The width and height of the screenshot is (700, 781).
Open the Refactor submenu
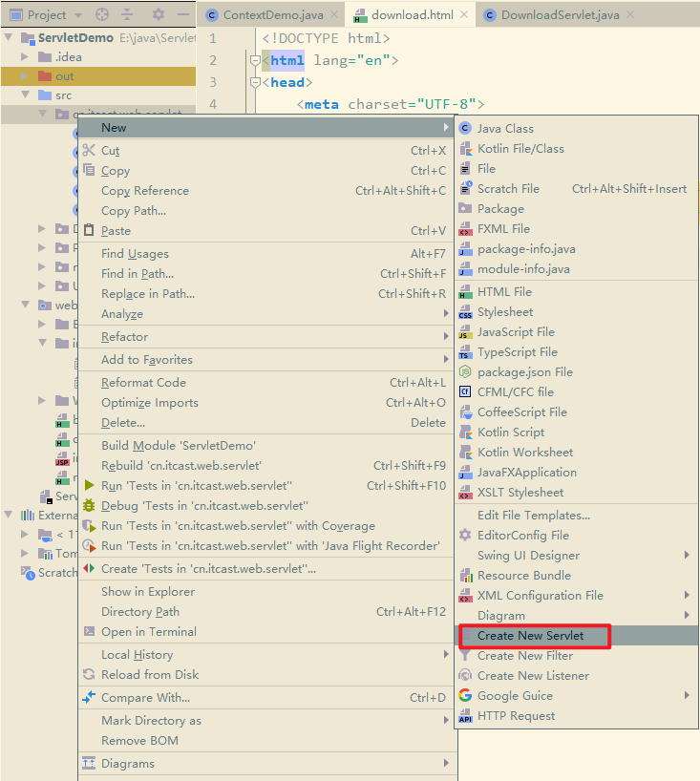(267, 337)
